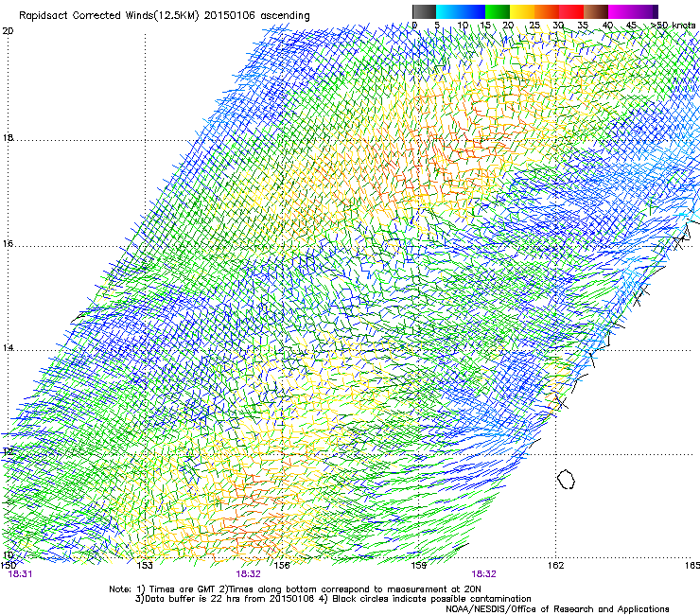Click the magenta 40-45 knots color segment
This screenshot has height=615, width=700.
coord(621,11)
